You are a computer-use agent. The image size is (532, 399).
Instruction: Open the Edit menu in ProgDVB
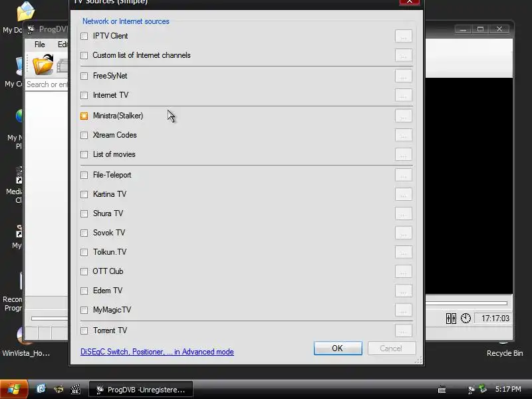pos(63,45)
